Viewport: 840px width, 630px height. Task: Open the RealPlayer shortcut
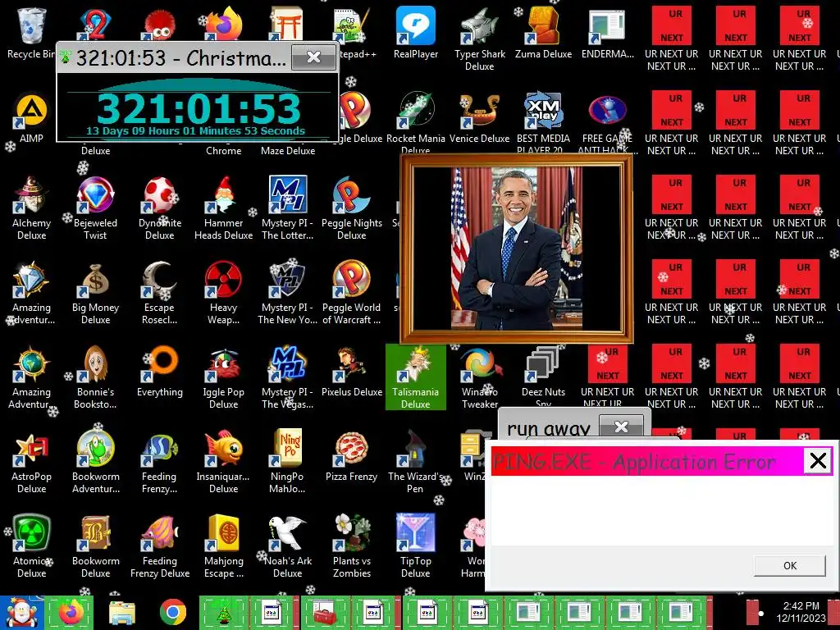pos(416,32)
